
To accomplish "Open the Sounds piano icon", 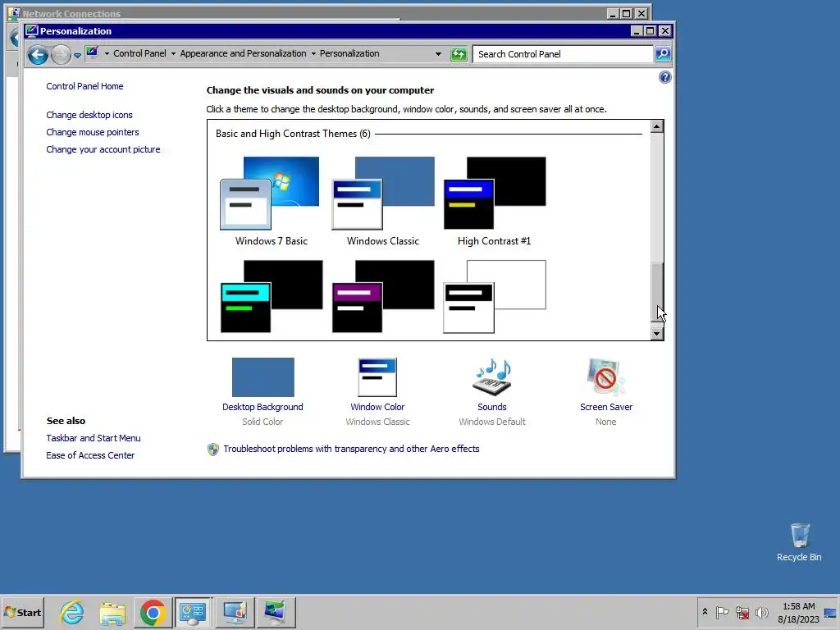I will click(x=492, y=377).
